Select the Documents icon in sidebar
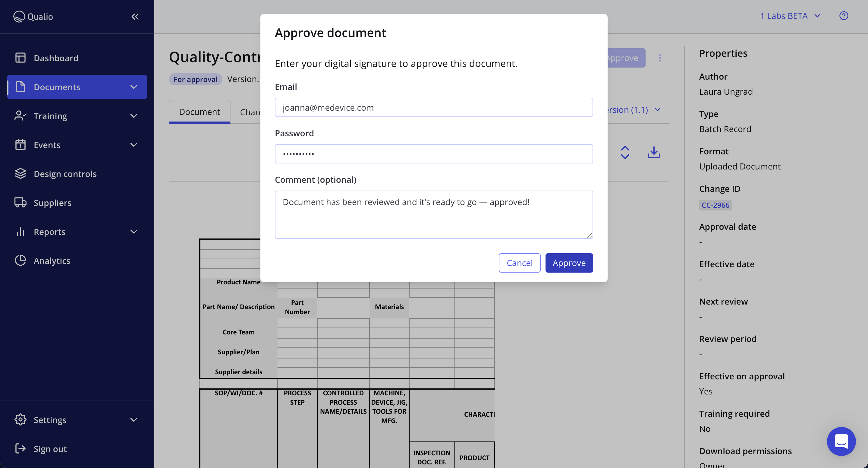 20,87
